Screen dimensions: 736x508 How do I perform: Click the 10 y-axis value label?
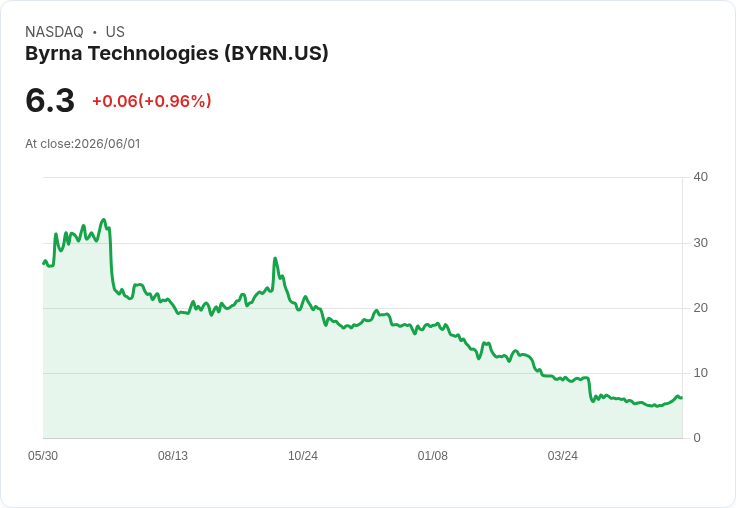(700, 373)
